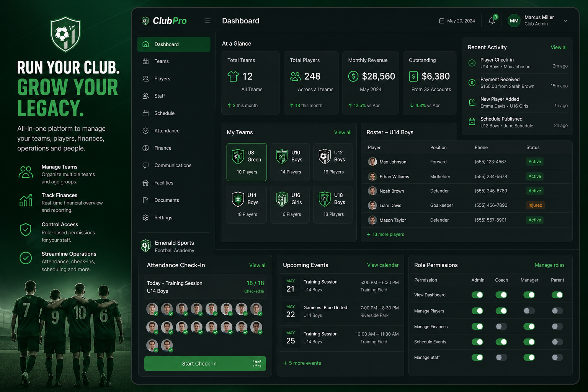Click View all in Attendance Check-In
The width and height of the screenshot is (588, 392).
tap(258, 265)
